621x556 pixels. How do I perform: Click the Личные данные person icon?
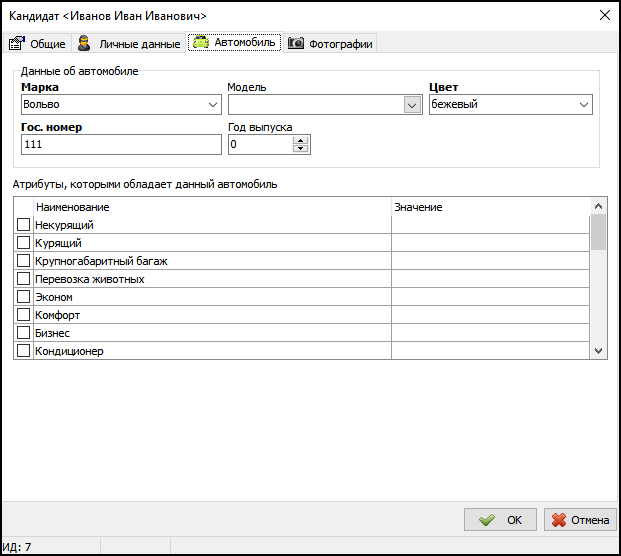click(x=84, y=43)
